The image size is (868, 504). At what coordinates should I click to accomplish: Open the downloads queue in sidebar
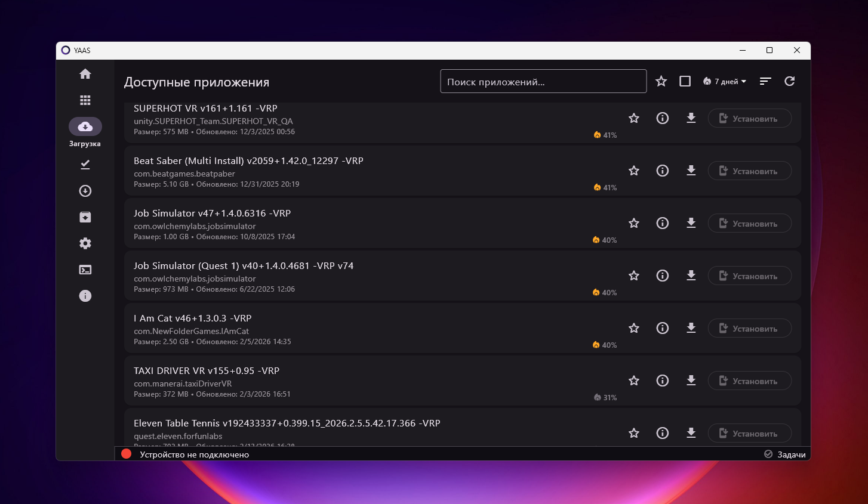point(85,191)
